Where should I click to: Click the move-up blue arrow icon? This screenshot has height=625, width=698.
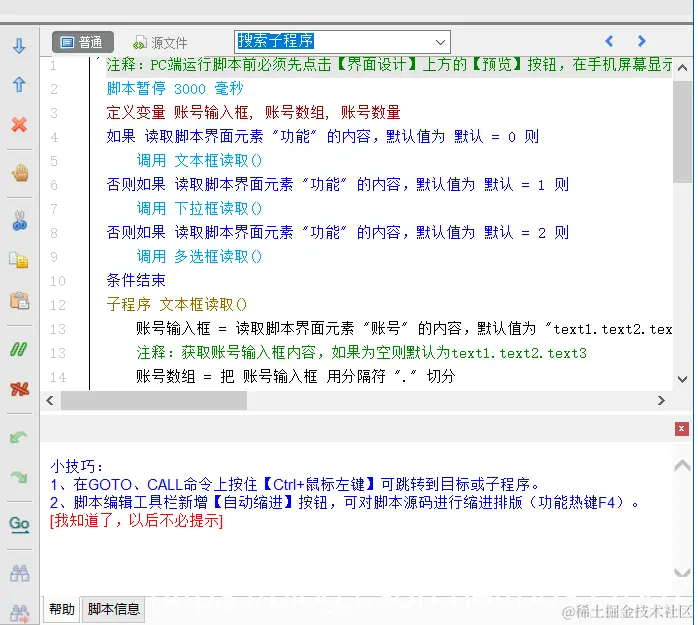[19, 84]
